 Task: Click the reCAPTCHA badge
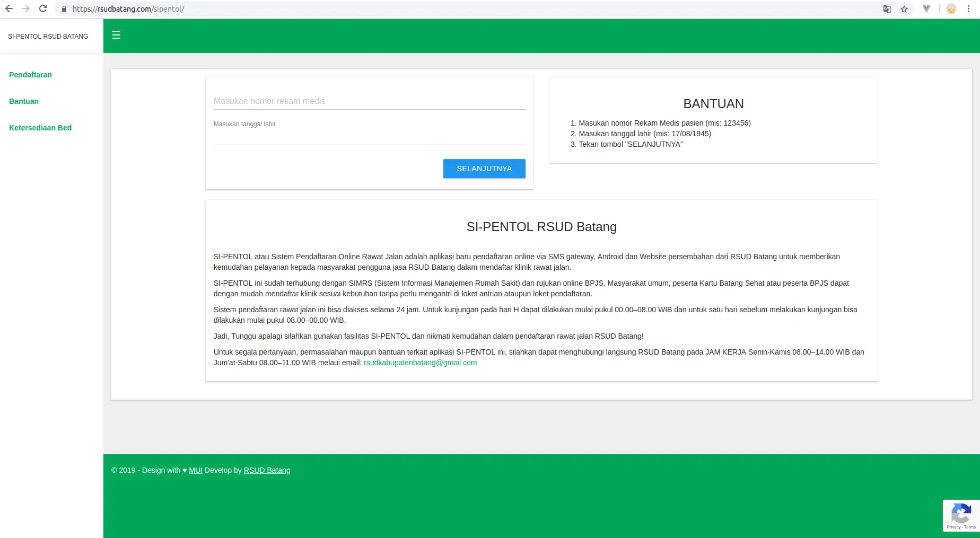click(x=961, y=515)
